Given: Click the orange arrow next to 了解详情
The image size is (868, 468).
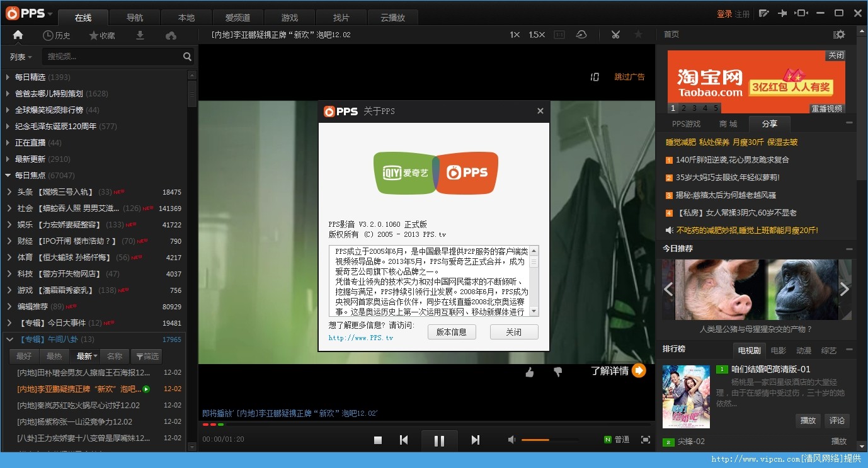Looking at the screenshot, I should point(639,370).
